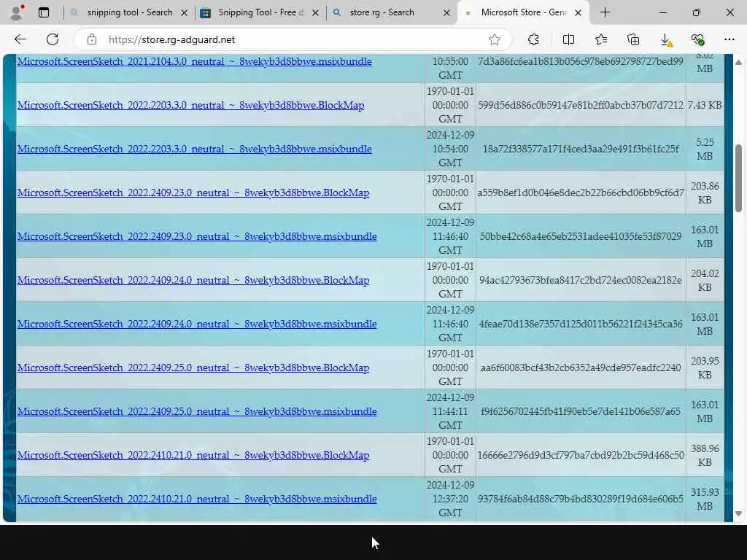
Task: Select hash aa6f60083bcf43b2cb6352a49cde957eadfc2240
Action: [580, 368]
